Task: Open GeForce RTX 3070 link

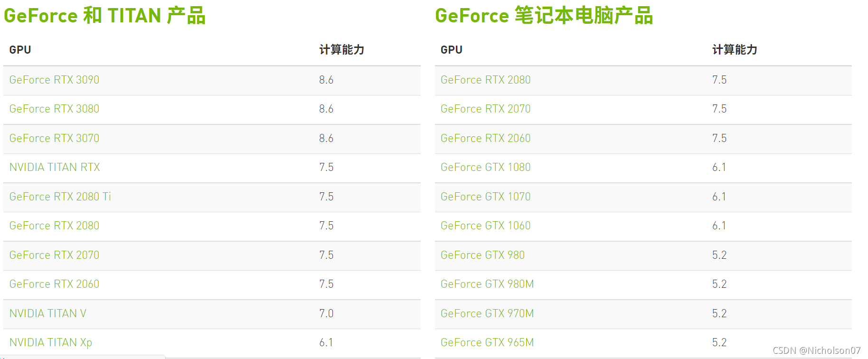Action: coord(54,138)
